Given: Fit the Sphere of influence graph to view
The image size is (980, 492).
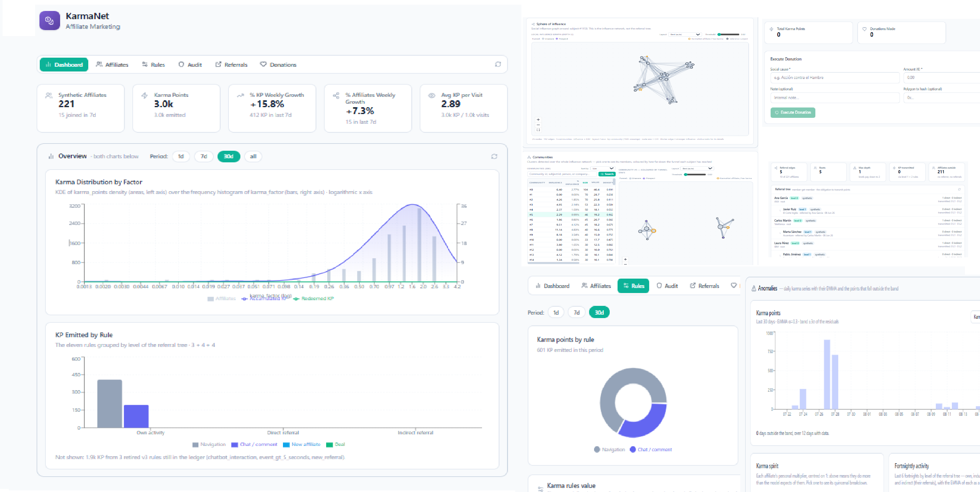Looking at the screenshot, I should pos(538,130).
